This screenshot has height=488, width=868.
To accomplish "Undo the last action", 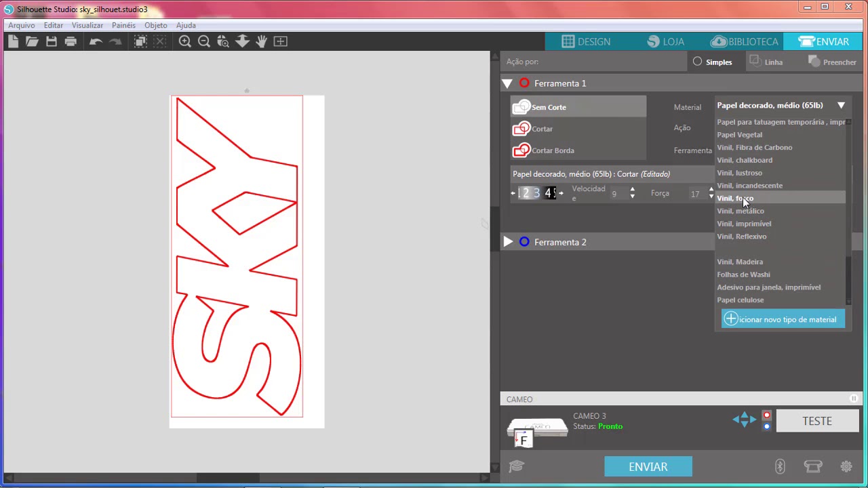I will 96,41.
